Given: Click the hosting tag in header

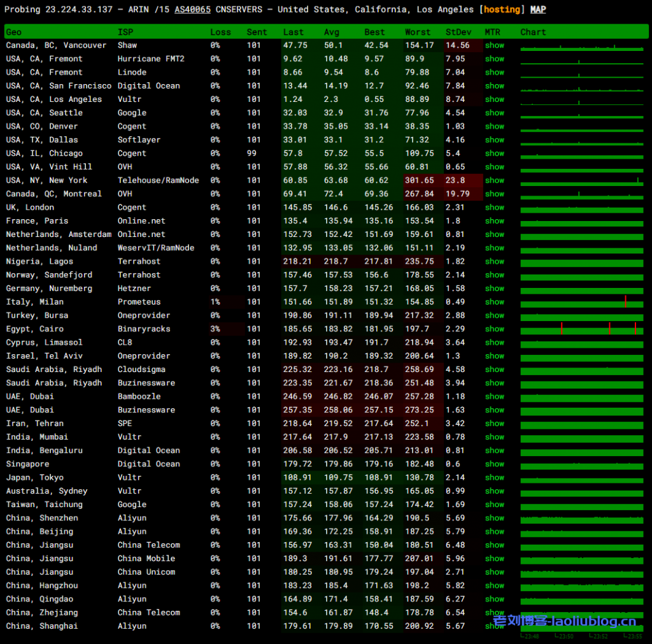Looking at the screenshot, I should click(x=502, y=10).
